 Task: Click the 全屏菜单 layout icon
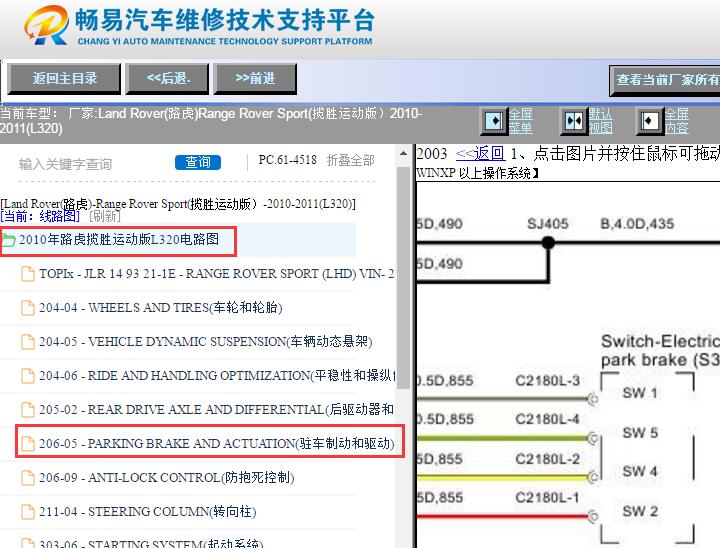[494, 121]
